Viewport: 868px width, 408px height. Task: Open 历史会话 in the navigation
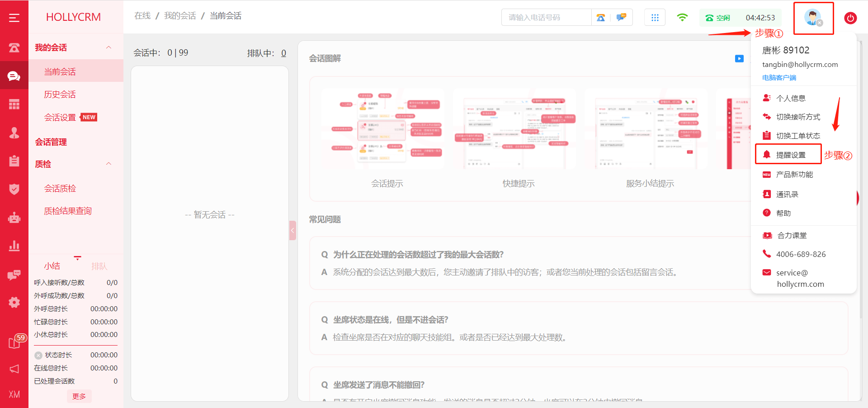(x=60, y=94)
